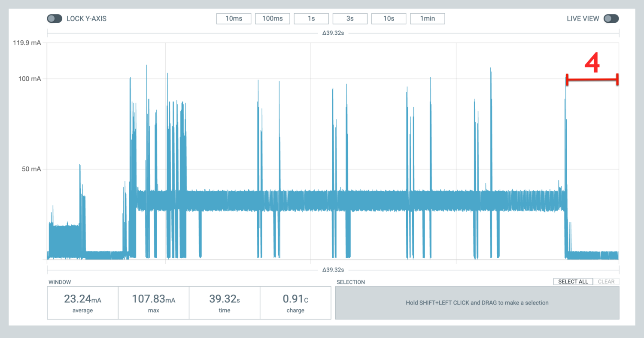Click the SELECTION section label
Image resolution: width=644 pixels, height=338 pixels.
tap(350, 282)
